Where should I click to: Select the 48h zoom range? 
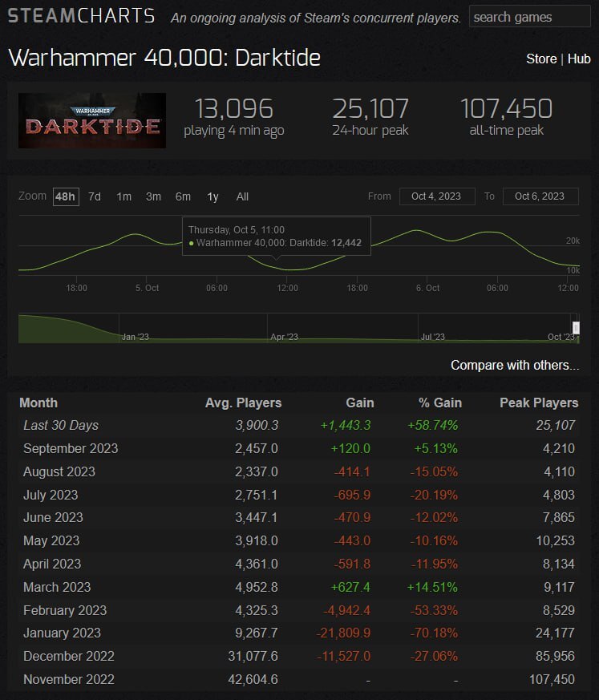point(66,197)
